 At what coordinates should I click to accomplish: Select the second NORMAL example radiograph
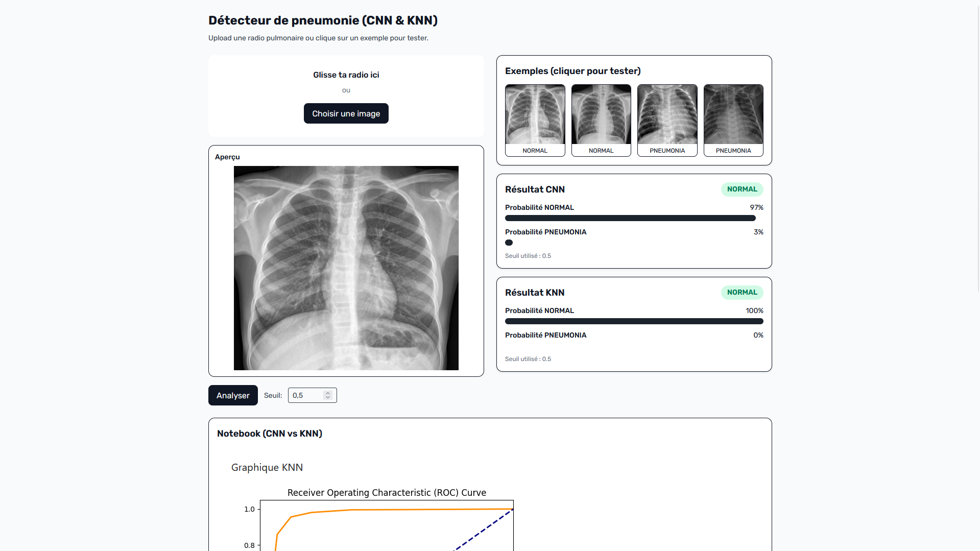click(x=601, y=119)
